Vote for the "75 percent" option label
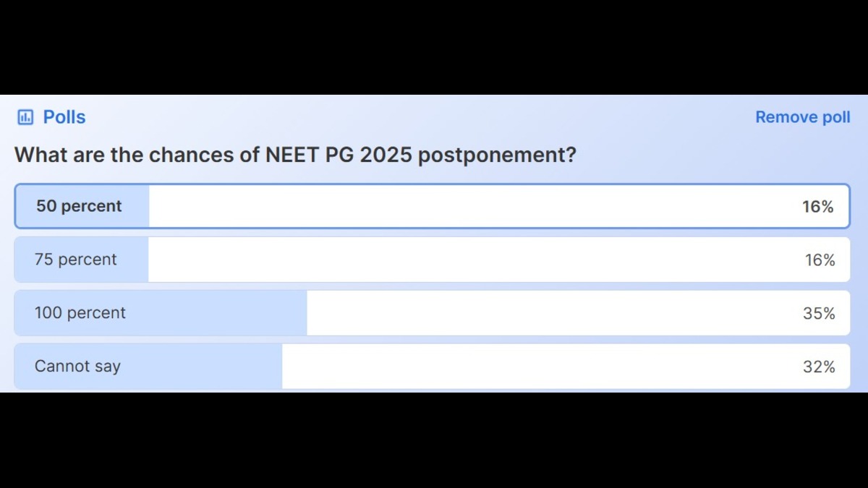The height and width of the screenshot is (488, 868). click(x=75, y=260)
